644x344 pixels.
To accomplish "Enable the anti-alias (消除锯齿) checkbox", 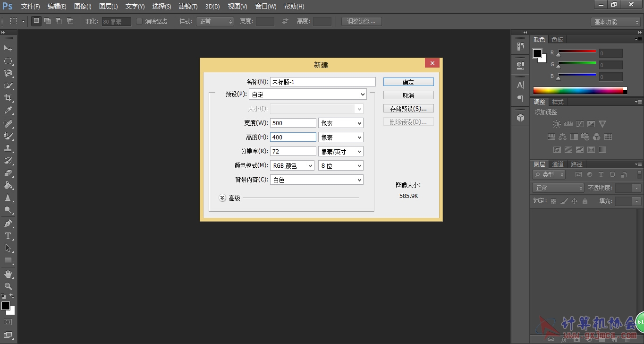I will [x=139, y=21].
